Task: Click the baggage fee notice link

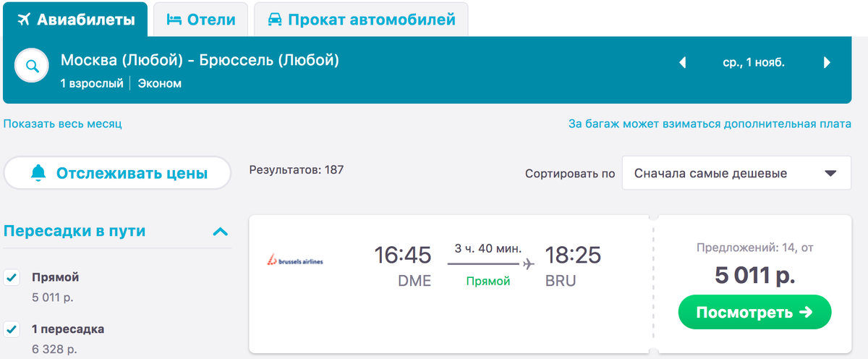Action: (710, 124)
